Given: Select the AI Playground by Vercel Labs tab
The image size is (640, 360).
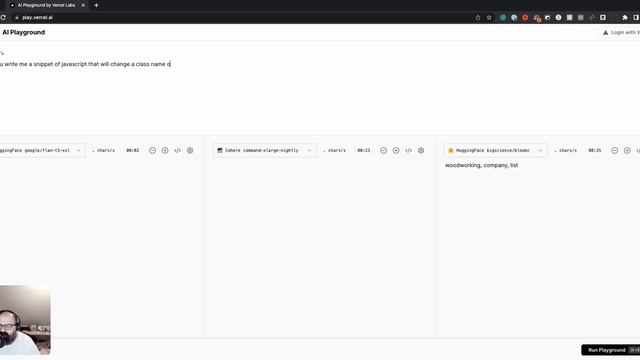Looking at the screenshot, I should tap(46, 5).
